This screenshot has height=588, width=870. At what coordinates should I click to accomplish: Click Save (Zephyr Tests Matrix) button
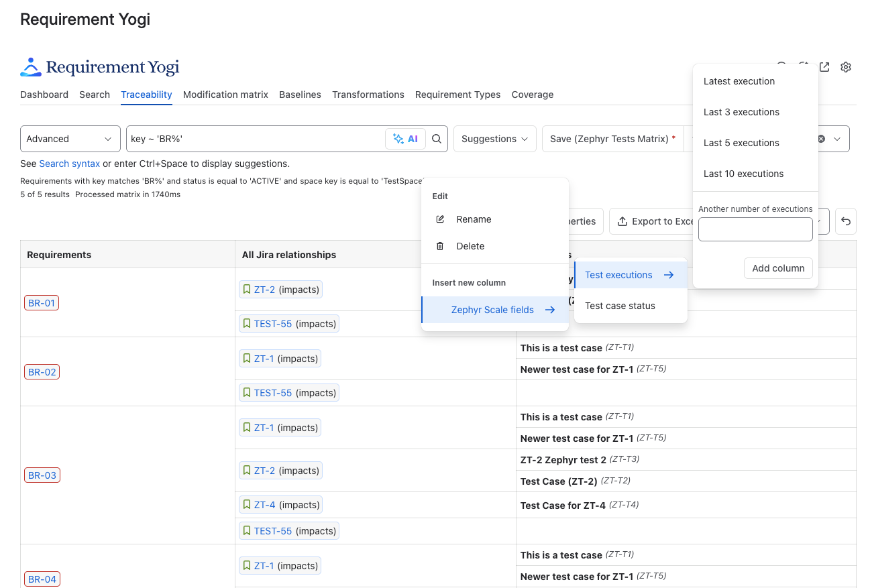point(612,139)
